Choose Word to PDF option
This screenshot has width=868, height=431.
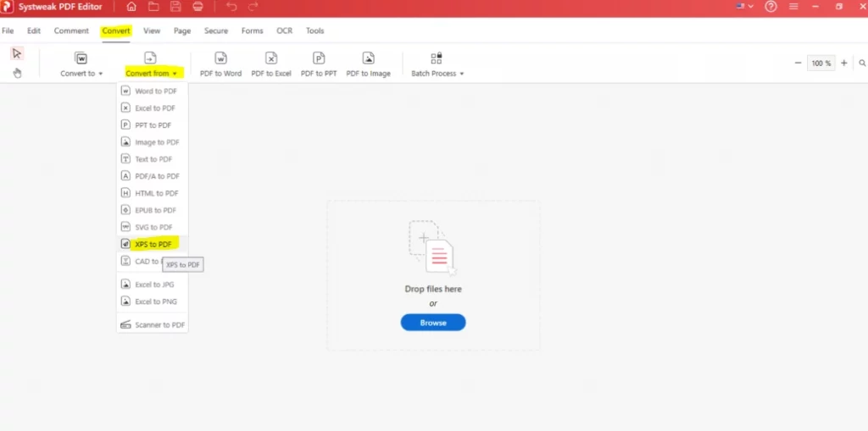[x=153, y=91]
